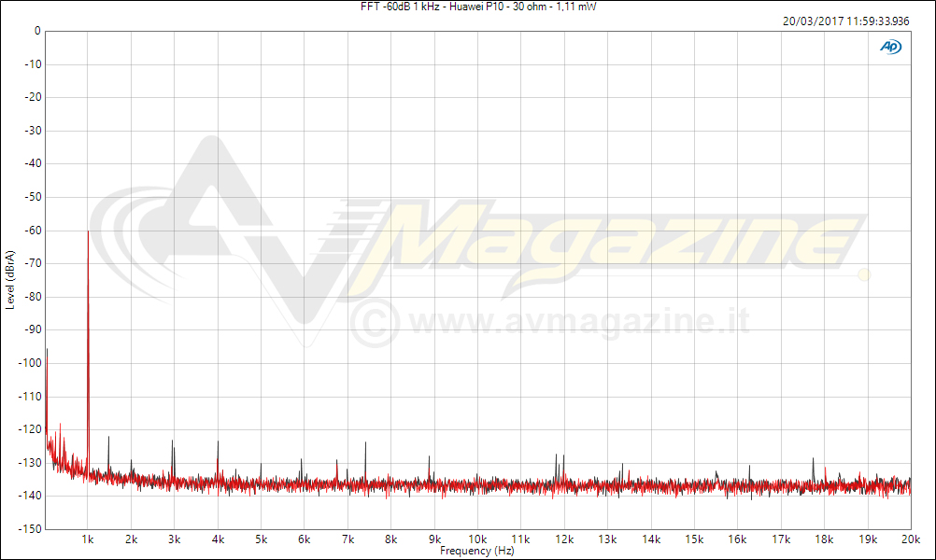
Task: Open the www.avmagazine.it watermark link
Action: (579, 322)
